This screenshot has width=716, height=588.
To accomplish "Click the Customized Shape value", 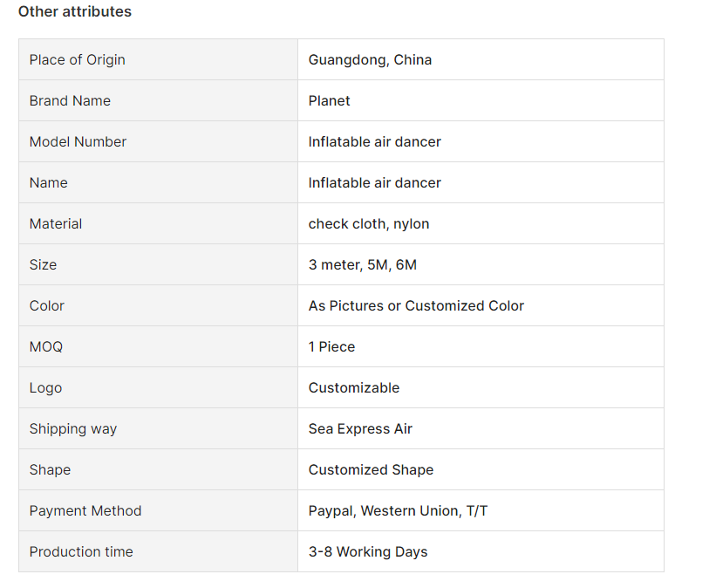I will click(371, 470).
